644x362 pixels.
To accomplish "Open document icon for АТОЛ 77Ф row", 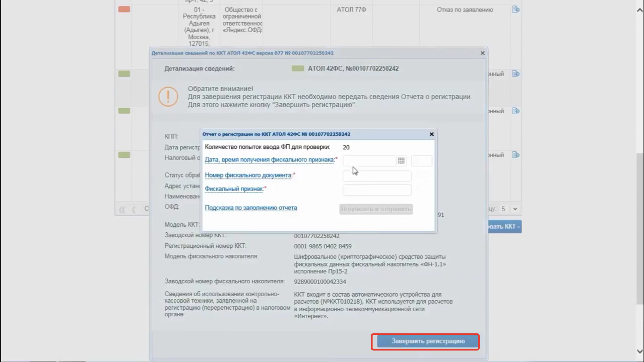I will [516, 9].
